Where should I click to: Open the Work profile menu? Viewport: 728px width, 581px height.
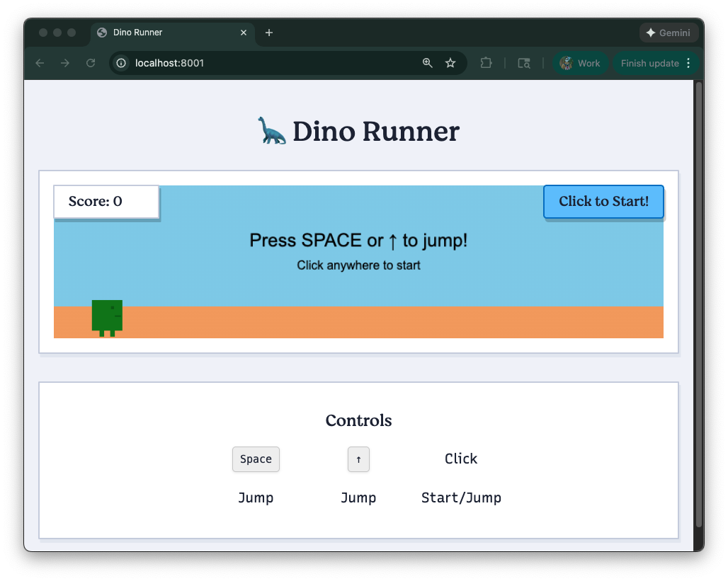point(580,63)
